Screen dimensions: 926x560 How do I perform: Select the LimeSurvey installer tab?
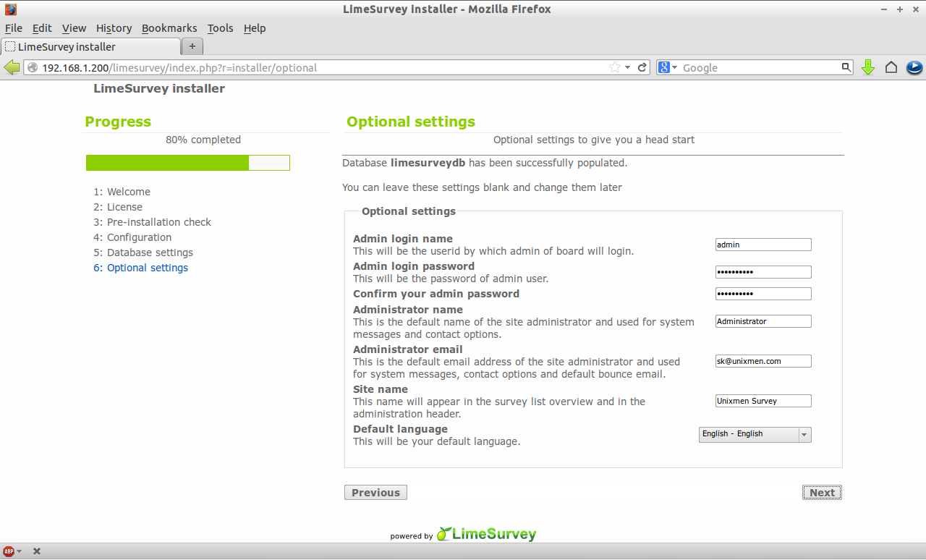point(90,46)
